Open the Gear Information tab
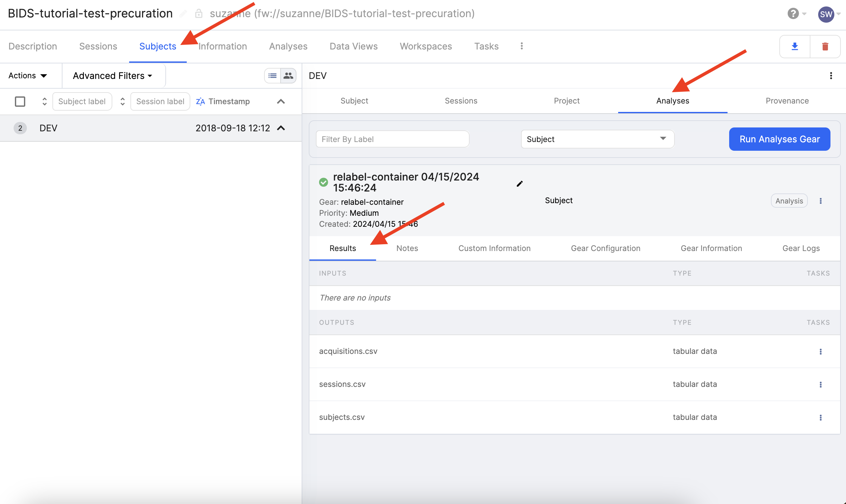The height and width of the screenshot is (504, 846). click(x=711, y=248)
